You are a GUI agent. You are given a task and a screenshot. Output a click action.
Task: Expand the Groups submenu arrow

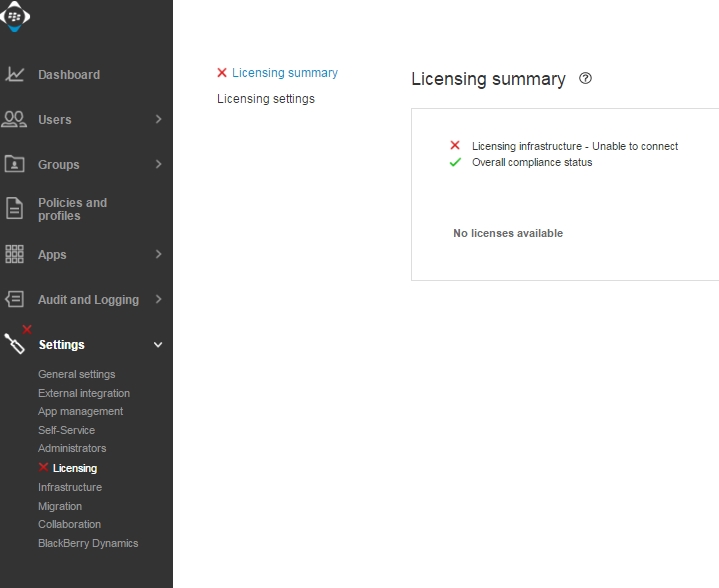tap(158, 164)
